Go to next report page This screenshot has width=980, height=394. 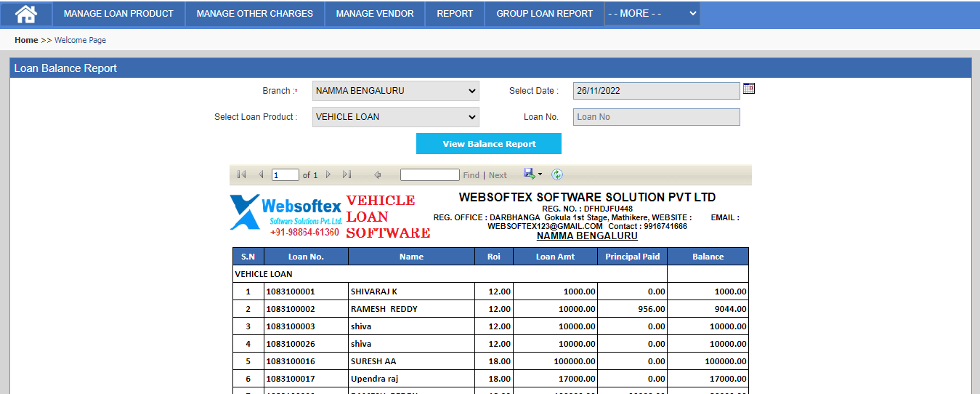coord(328,174)
